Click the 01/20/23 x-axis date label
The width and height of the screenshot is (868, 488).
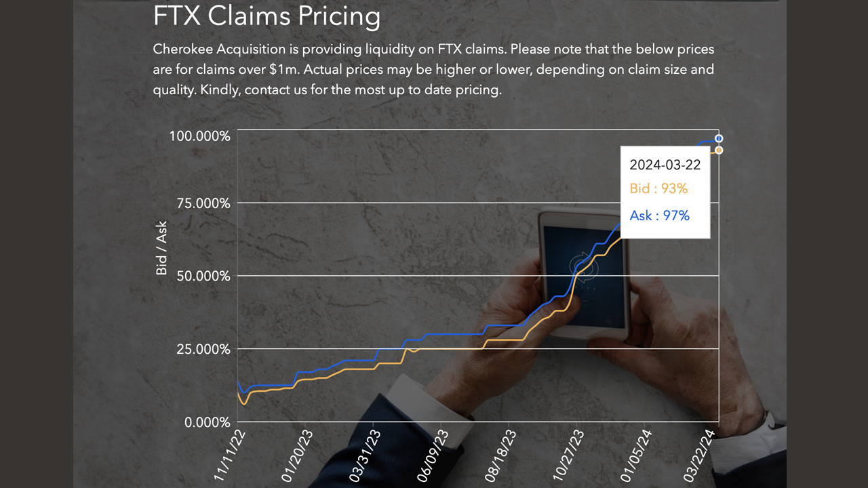point(296,455)
